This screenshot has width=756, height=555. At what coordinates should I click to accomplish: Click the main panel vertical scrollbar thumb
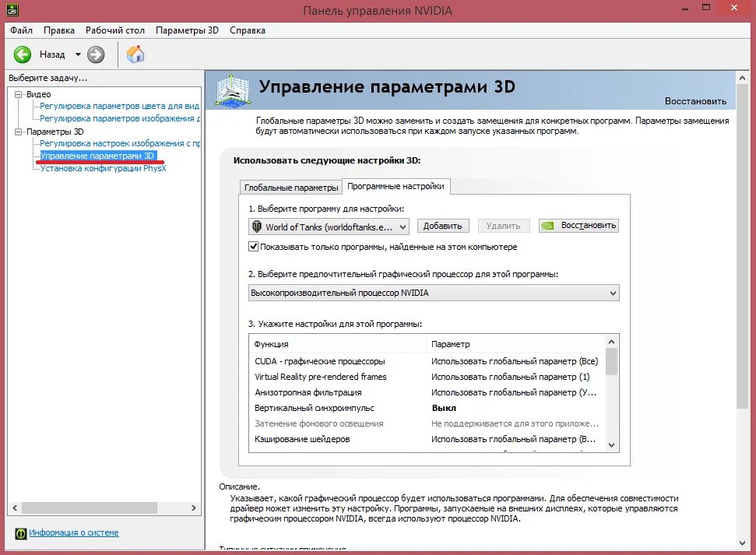(x=742, y=247)
